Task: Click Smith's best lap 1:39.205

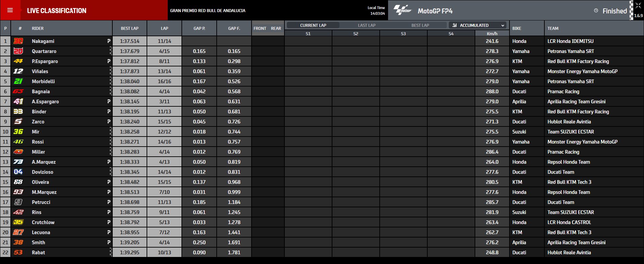Action: [x=129, y=242]
